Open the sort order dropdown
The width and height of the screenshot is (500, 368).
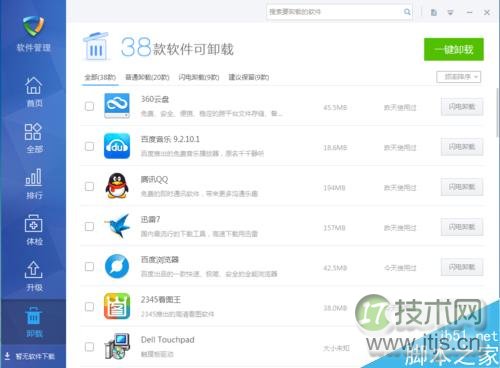point(459,77)
